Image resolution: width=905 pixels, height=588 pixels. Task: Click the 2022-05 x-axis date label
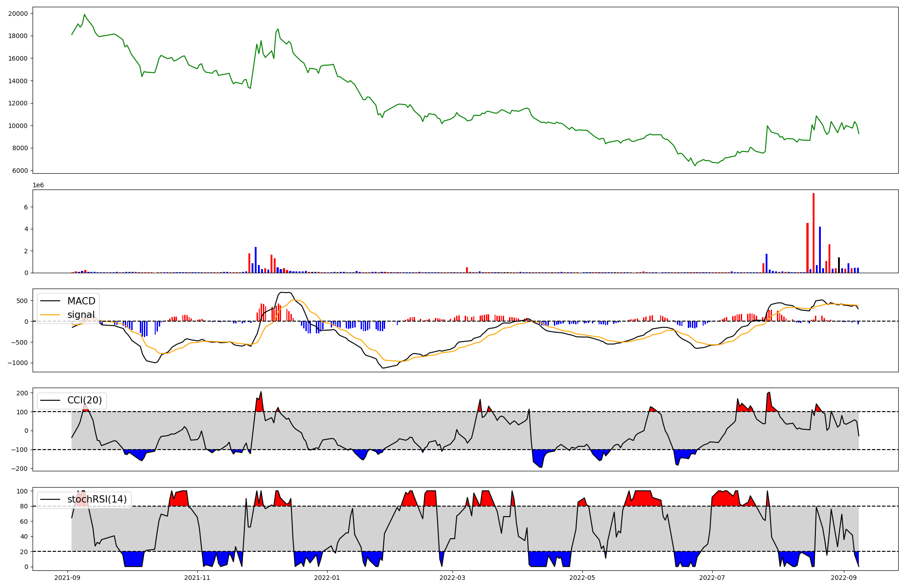click(582, 578)
